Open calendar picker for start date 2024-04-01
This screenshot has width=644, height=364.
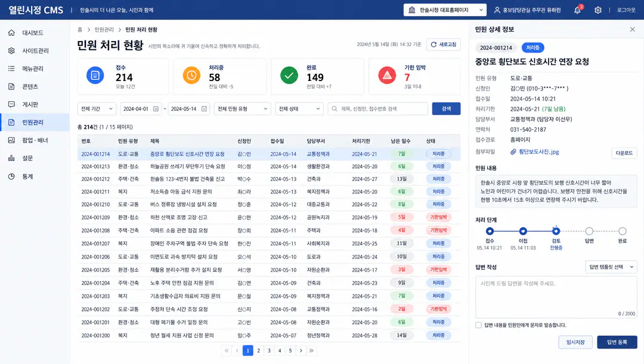click(156, 109)
